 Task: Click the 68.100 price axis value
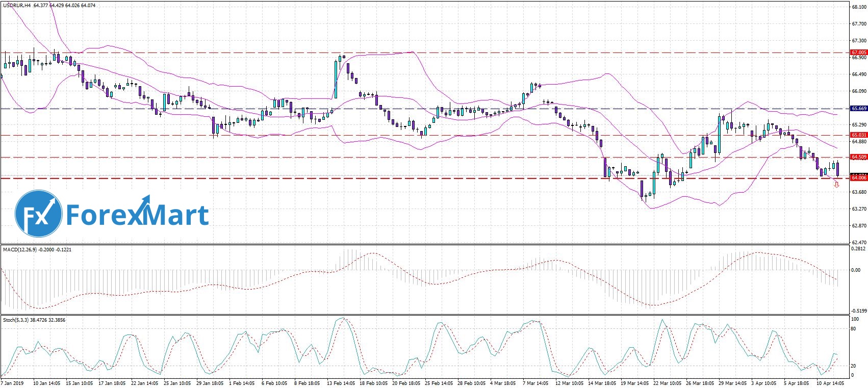coord(859,8)
